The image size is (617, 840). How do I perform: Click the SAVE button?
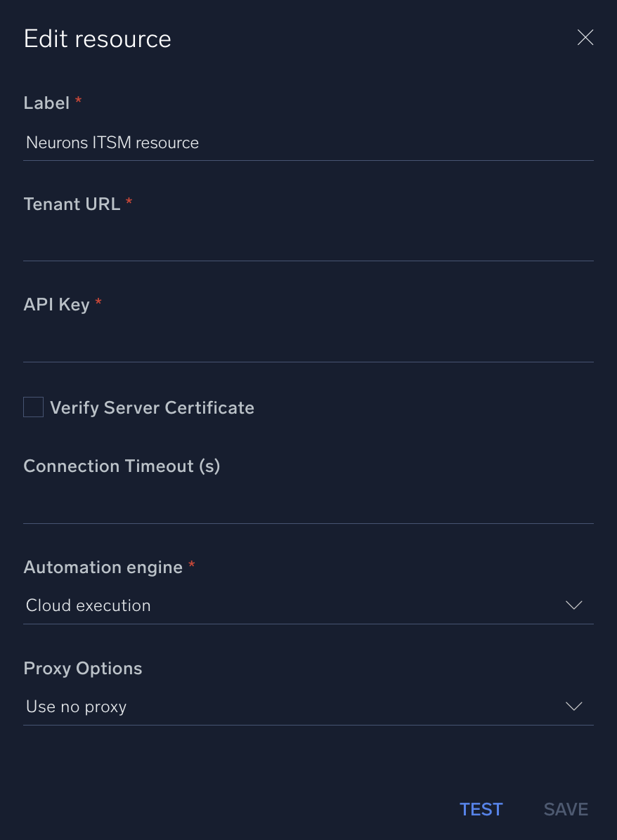[x=566, y=809]
